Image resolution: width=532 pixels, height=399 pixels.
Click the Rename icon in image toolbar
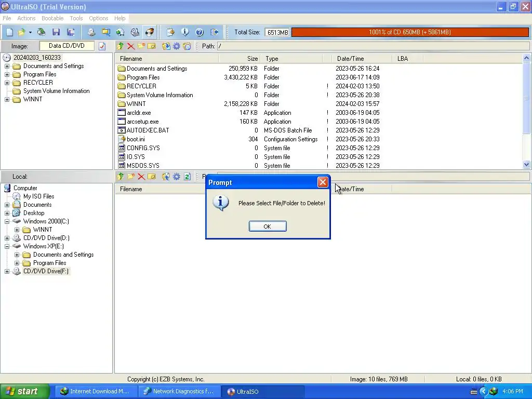coord(152,46)
